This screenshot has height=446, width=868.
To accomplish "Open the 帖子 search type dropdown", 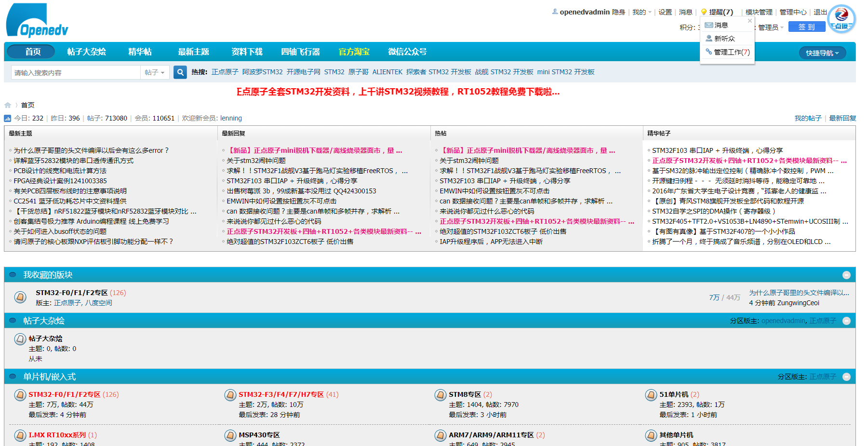I will (x=155, y=72).
